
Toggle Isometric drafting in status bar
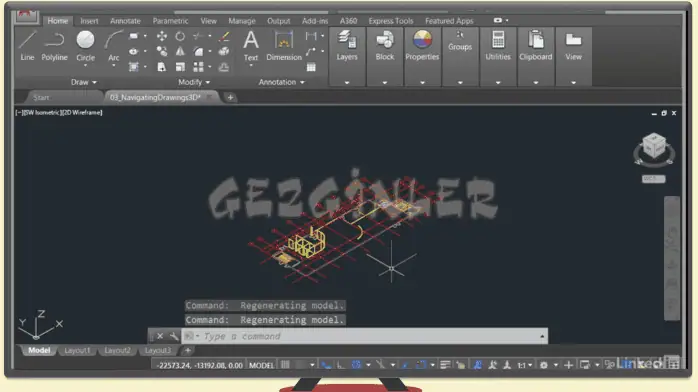point(381,365)
